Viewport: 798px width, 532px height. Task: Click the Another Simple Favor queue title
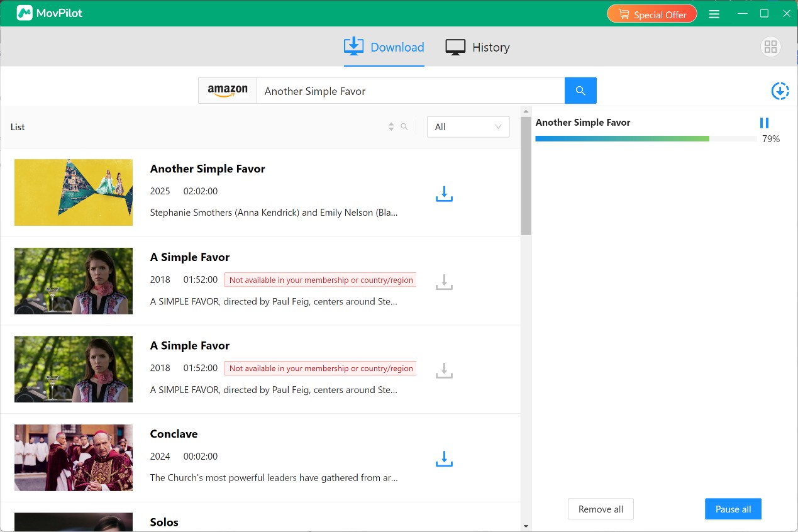(x=583, y=123)
